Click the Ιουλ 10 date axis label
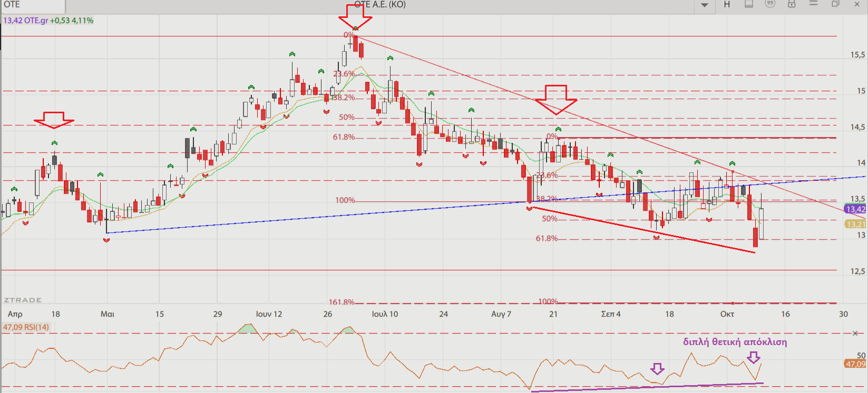Image resolution: width=868 pixels, height=393 pixels. (385, 314)
